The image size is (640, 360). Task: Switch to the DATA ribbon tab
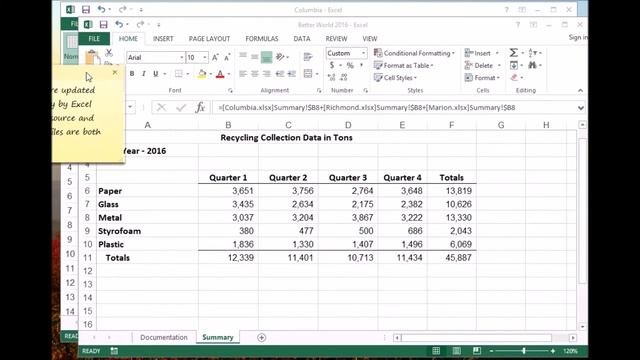pos(302,38)
